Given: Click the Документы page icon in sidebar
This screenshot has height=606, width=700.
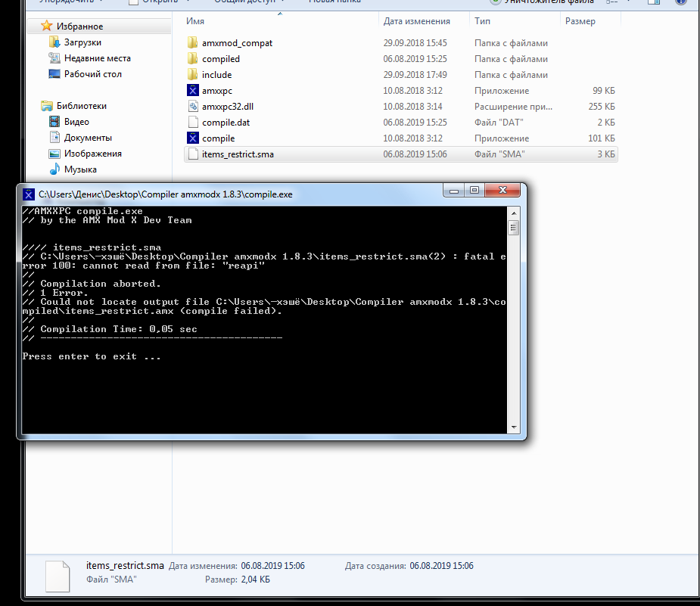Looking at the screenshot, I should click(x=54, y=138).
